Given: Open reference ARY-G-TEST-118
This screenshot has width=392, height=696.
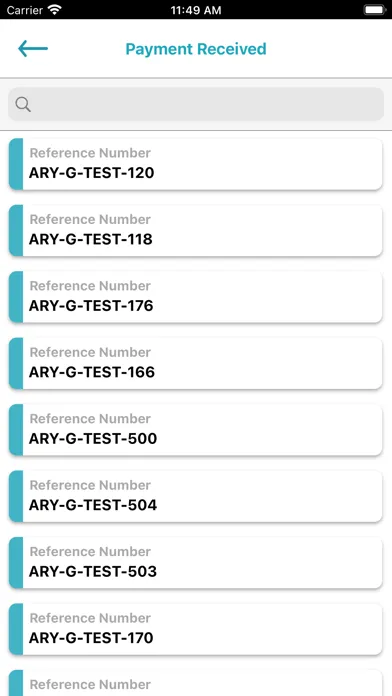Looking at the screenshot, I should (x=195, y=230).
